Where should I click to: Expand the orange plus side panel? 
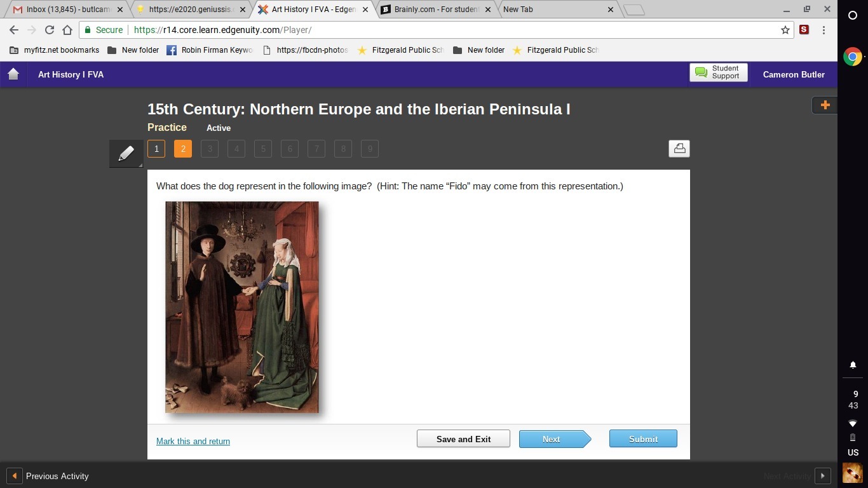[x=825, y=105]
